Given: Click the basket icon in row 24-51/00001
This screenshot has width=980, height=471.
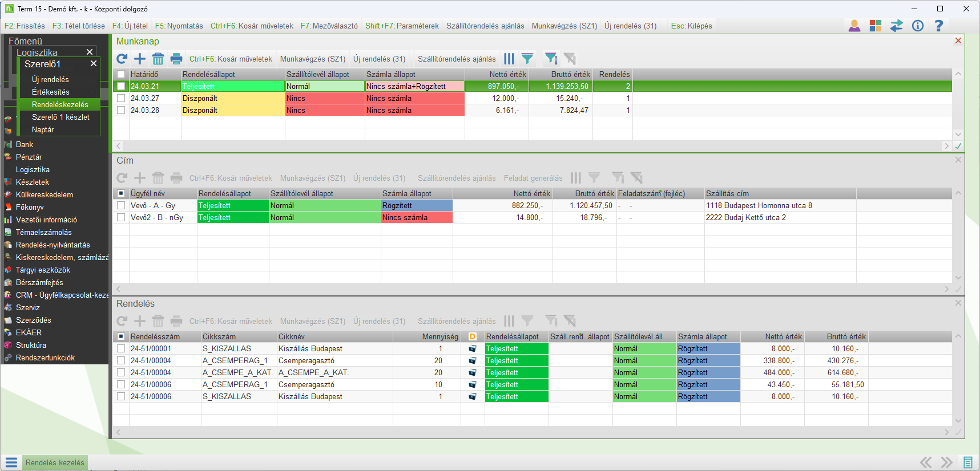Looking at the screenshot, I should tap(473, 348).
